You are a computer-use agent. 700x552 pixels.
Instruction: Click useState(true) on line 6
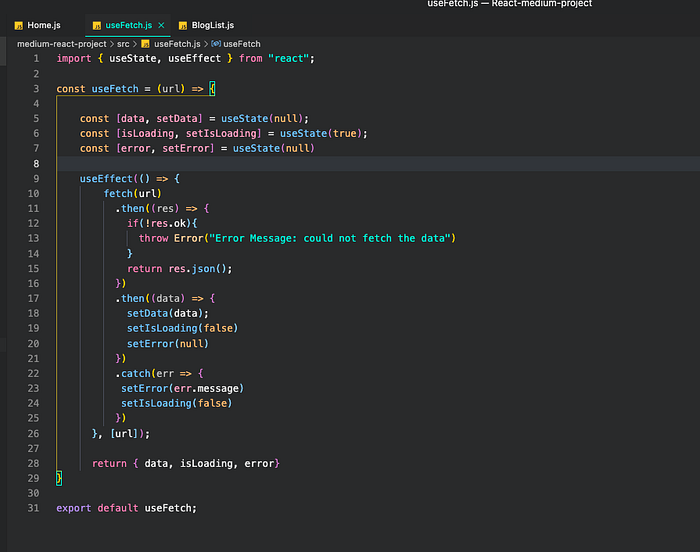[321, 134]
